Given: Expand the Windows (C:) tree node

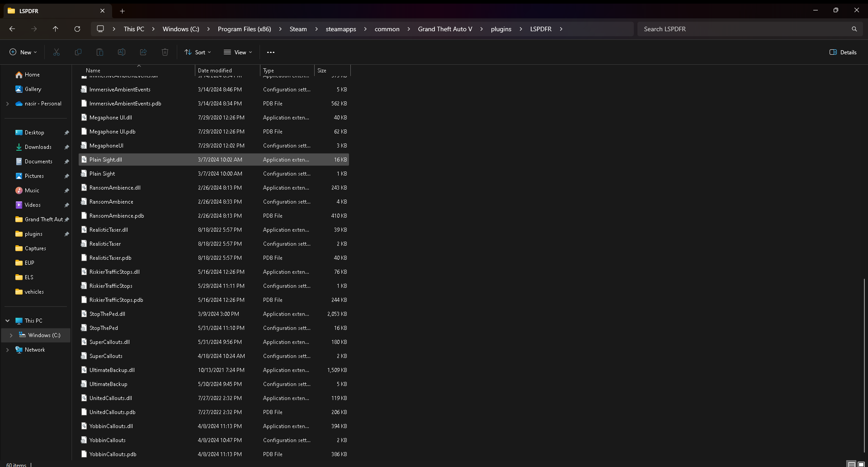Looking at the screenshot, I should 11,335.
